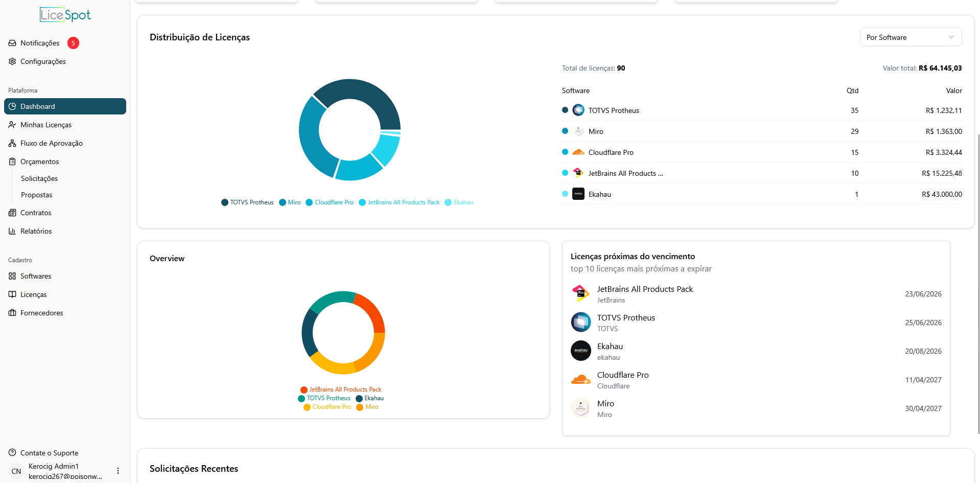Viewport: 980px width, 483px height.
Task: Click the Licenças book icon
Action: click(12, 294)
